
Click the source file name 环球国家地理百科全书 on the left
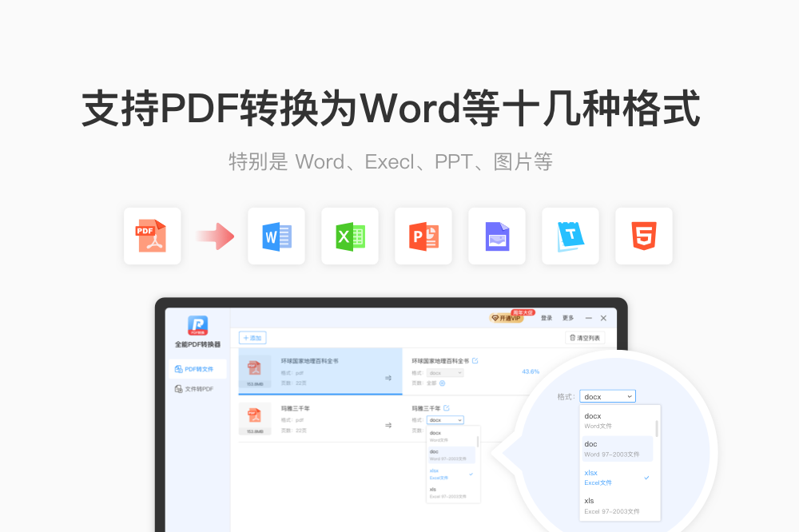tap(310, 361)
